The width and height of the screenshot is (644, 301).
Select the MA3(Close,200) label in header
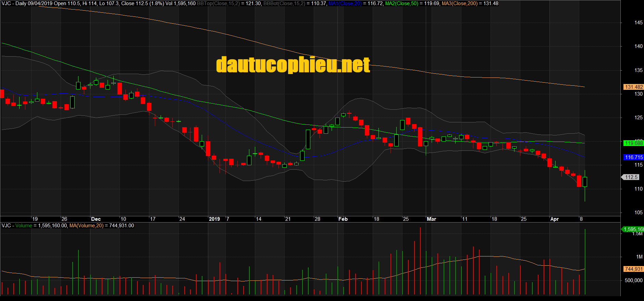[459, 3]
